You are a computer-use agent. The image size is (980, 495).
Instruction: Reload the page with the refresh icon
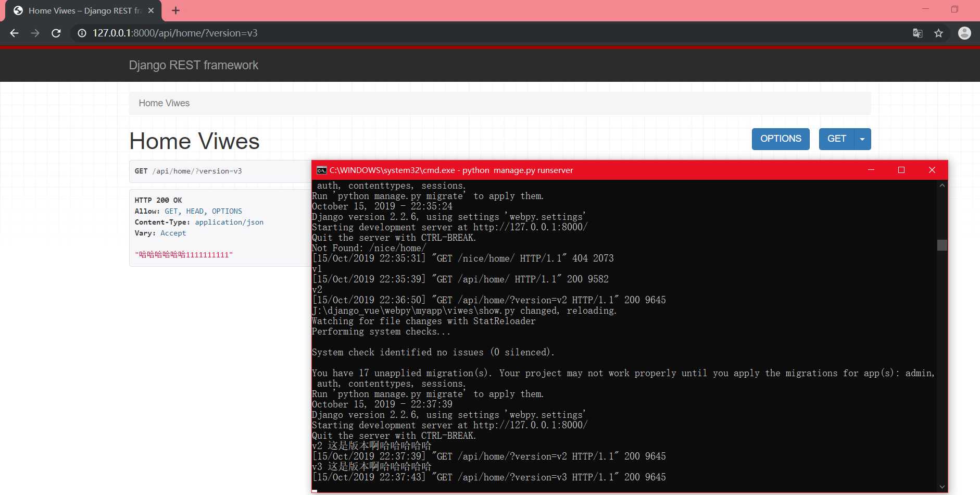[x=56, y=33]
